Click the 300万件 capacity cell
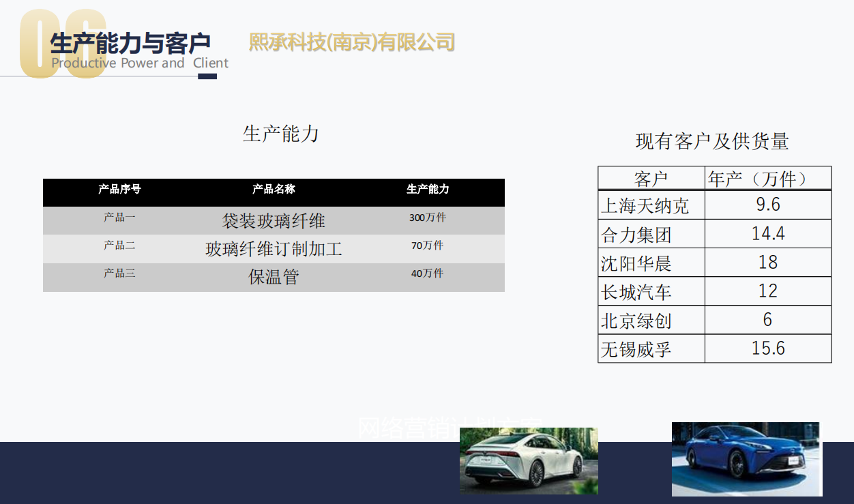Screen dimensions: 854x504 [x=428, y=218]
